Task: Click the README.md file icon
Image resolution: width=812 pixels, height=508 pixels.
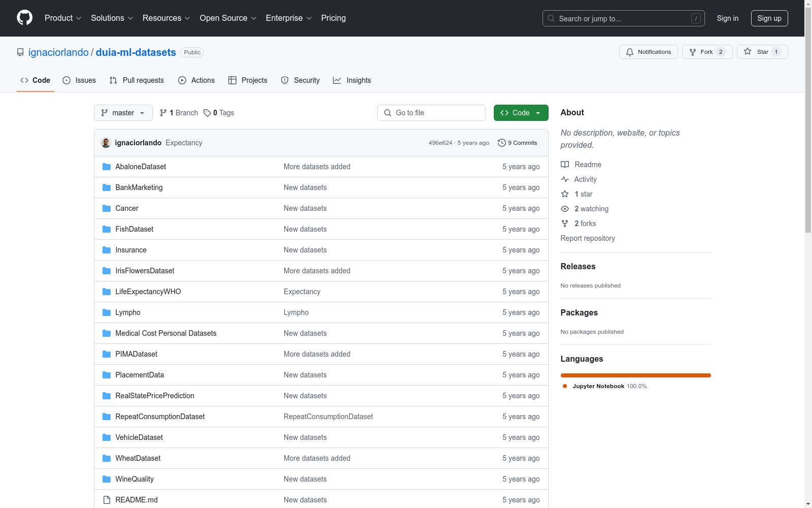Action: coord(107,500)
